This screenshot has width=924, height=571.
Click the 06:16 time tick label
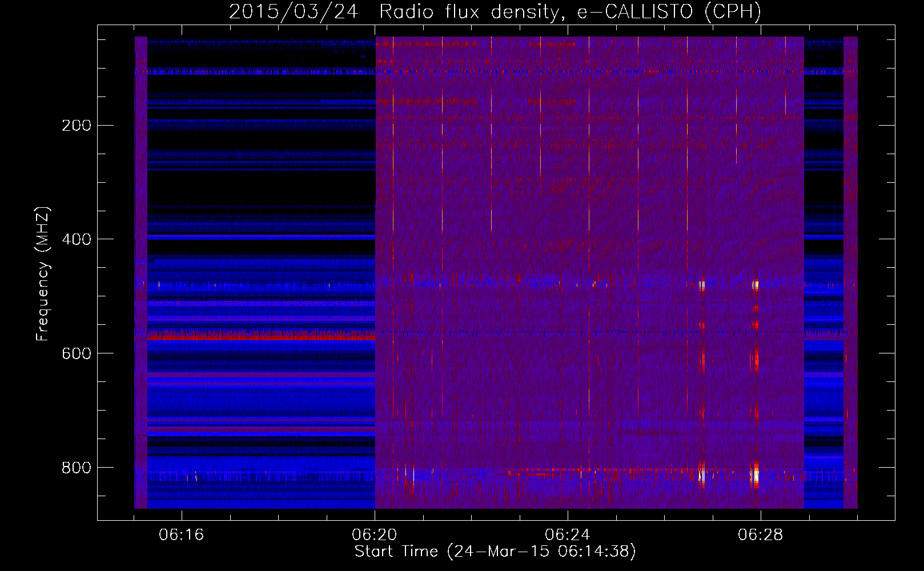[x=182, y=535]
